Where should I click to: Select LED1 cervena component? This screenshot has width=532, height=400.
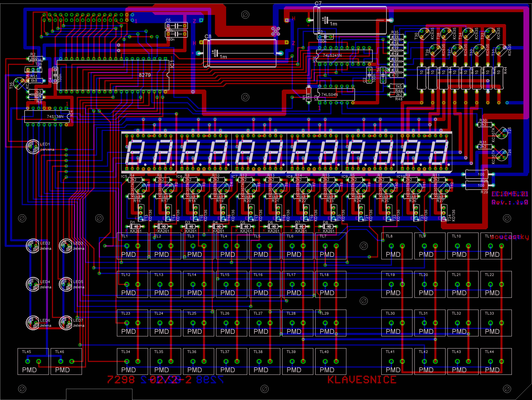click(32, 147)
